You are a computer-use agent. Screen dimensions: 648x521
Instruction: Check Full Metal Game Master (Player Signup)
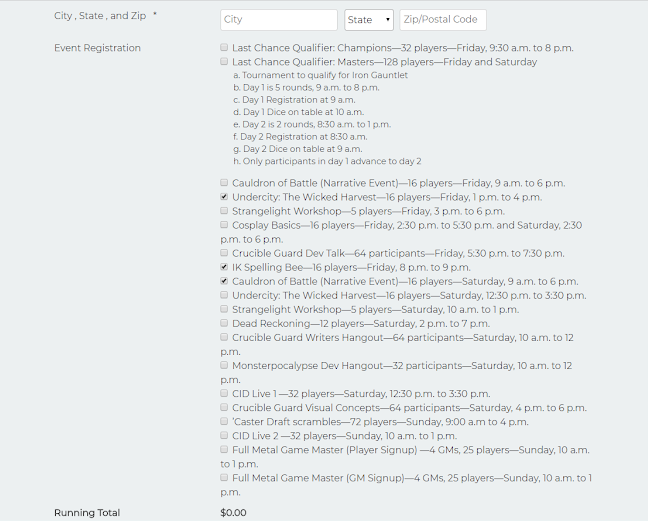point(224,450)
